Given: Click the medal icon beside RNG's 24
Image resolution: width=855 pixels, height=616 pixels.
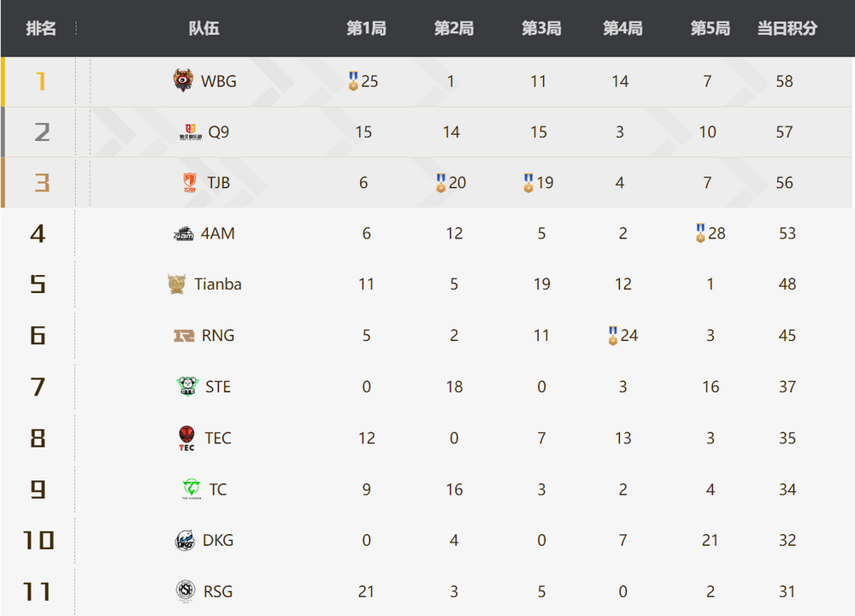Looking at the screenshot, I should click(613, 336).
